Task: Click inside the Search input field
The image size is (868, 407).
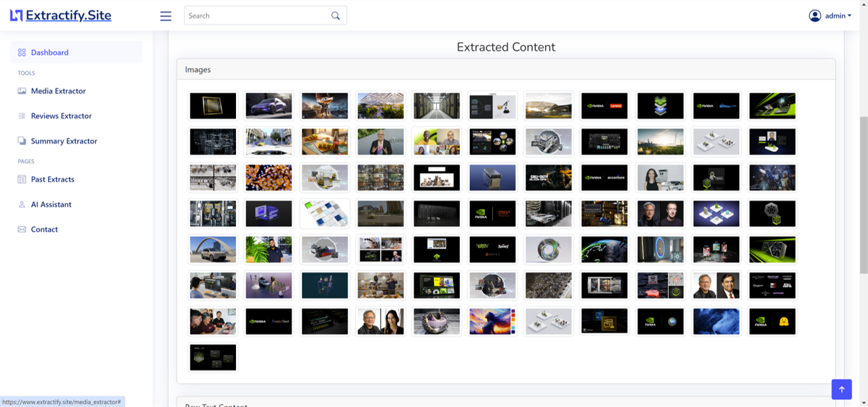Action: pos(258,15)
